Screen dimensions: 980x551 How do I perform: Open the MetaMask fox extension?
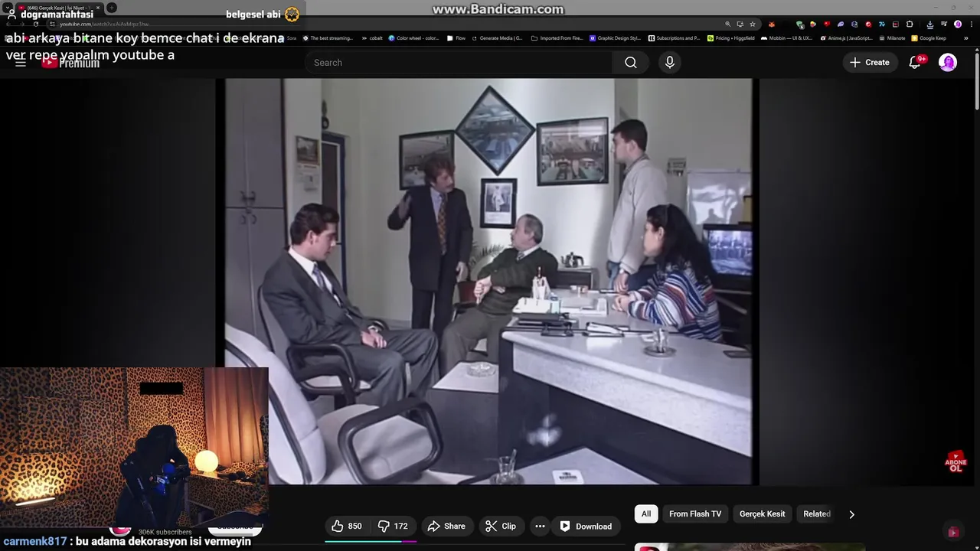(x=772, y=24)
